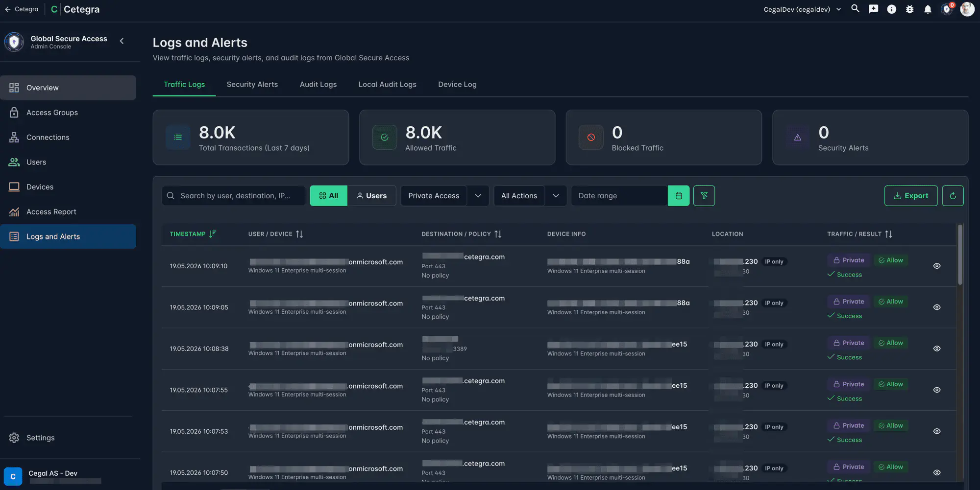This screenshot has height=490, width=980.
Task: Switch to the Audit Logs tab
Action: coord(318,84)
